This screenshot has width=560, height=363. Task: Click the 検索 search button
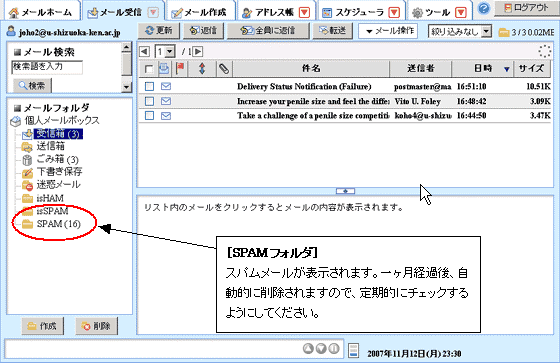coord(32,86)
